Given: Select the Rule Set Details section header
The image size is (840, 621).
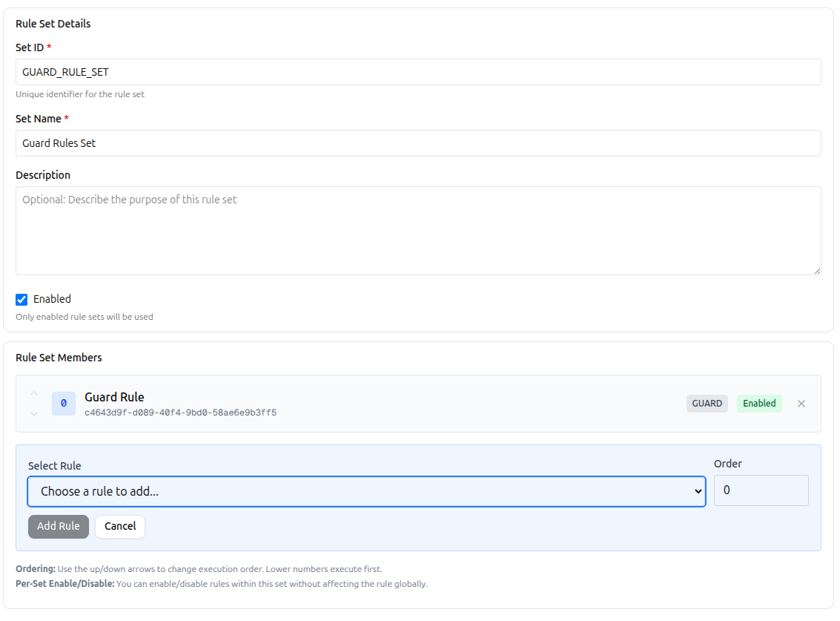Looking at the screenshot, I should tap(53, 23).
